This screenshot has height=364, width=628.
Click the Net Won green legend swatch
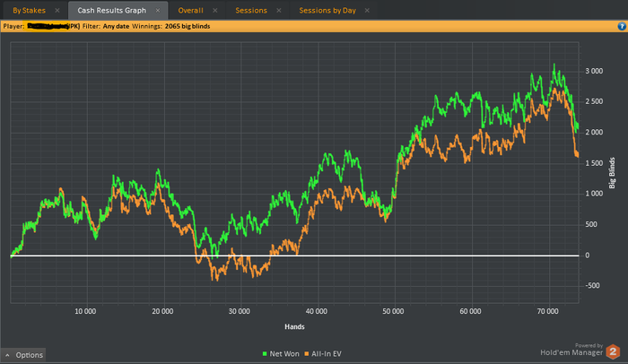[x=265, y=354]
